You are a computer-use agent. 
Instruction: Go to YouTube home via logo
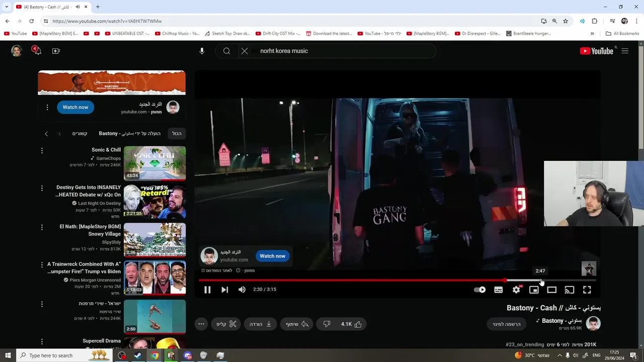point(596,51)
